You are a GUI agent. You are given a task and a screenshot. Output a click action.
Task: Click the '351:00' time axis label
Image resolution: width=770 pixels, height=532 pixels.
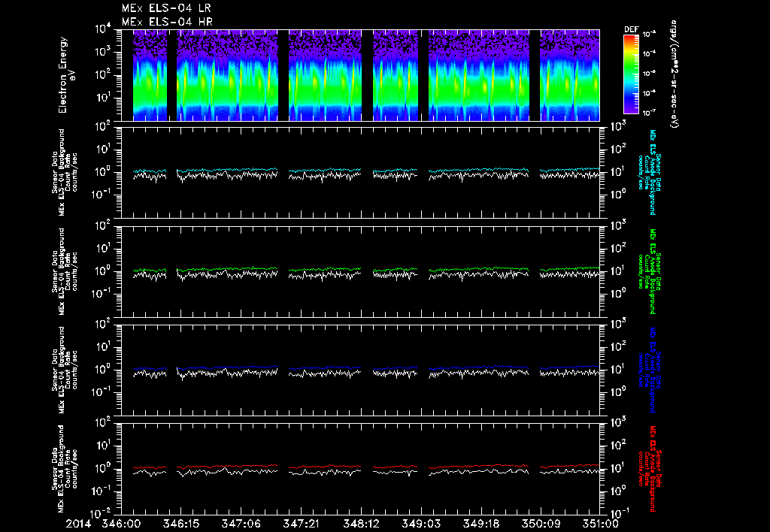(600, 524)
